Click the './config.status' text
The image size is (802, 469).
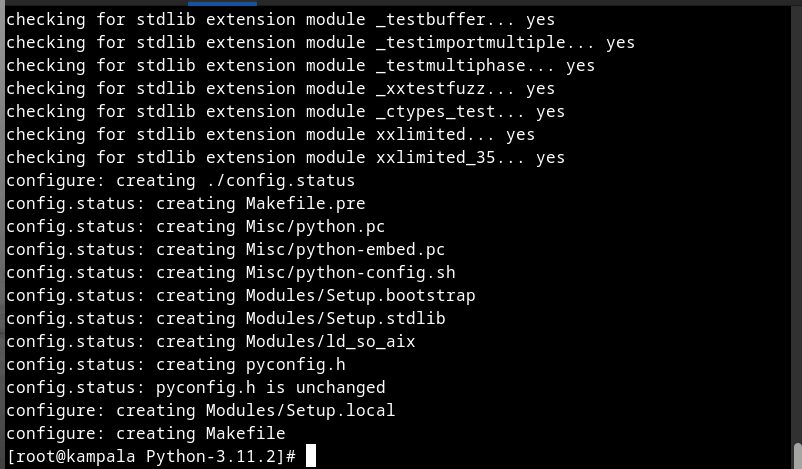[280, 180]
